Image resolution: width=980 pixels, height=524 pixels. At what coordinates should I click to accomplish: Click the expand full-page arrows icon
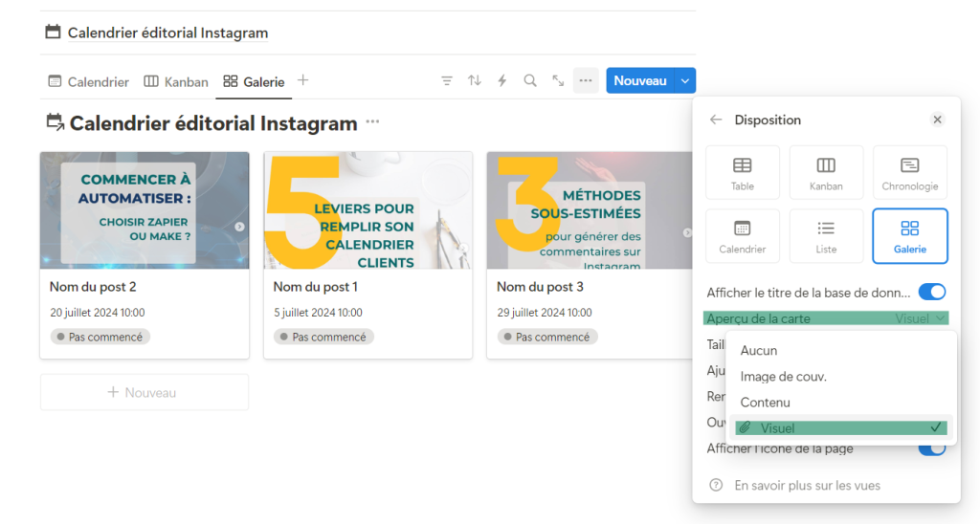coord(558,81)
